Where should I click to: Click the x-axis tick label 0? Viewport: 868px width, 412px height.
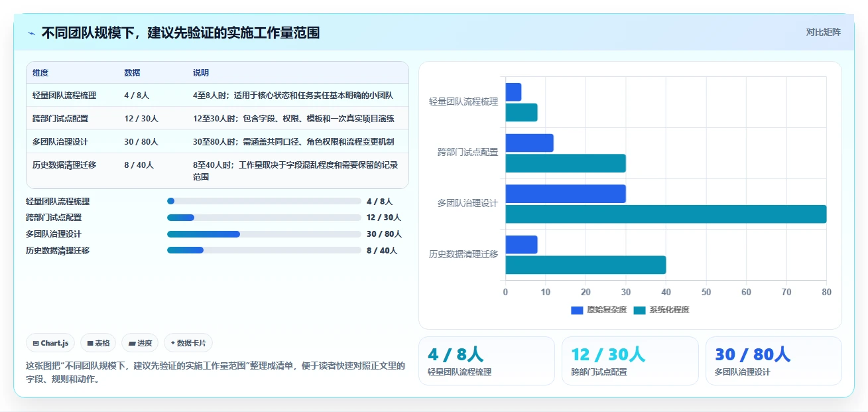click(x=505, y=292)
